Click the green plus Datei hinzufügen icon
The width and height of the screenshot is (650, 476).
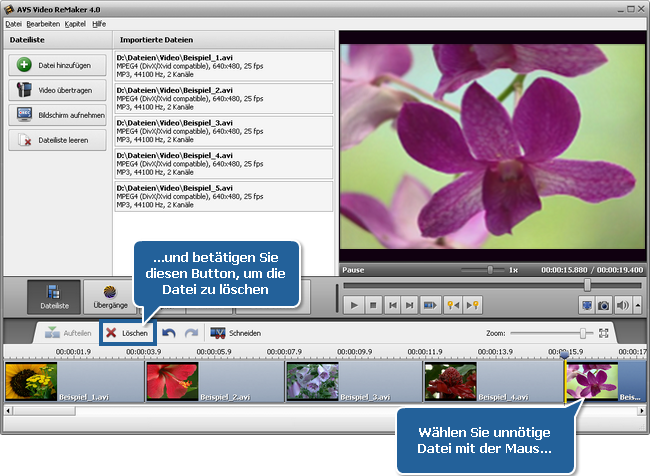(x=24, y=65)
